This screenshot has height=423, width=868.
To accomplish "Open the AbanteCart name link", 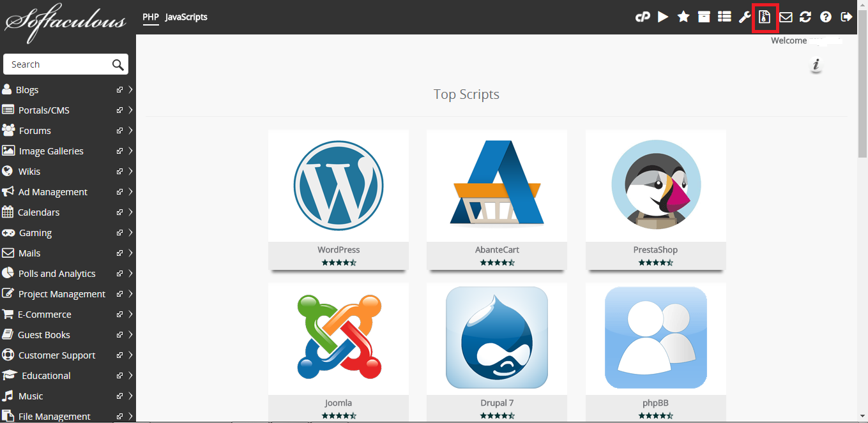I will point(497,249).
